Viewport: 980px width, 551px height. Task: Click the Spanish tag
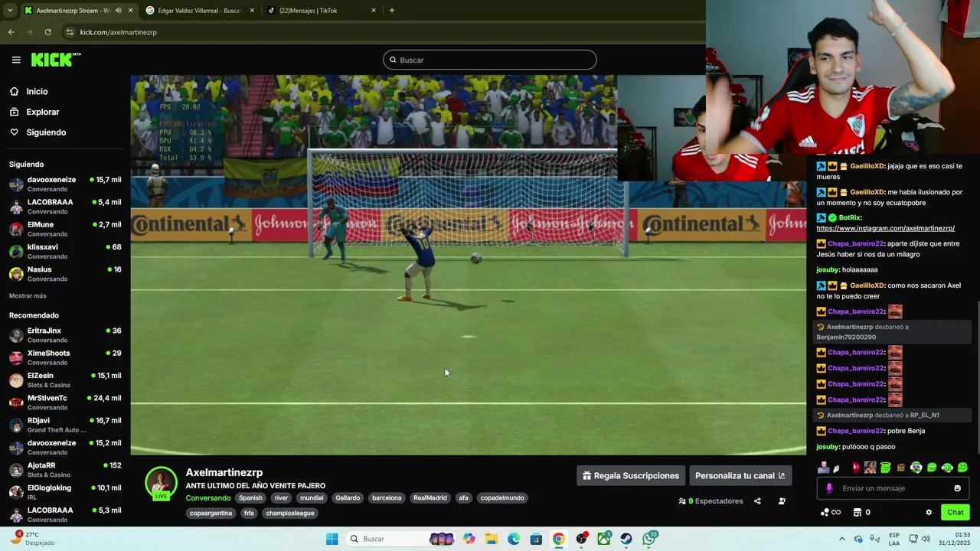[250, 497]
